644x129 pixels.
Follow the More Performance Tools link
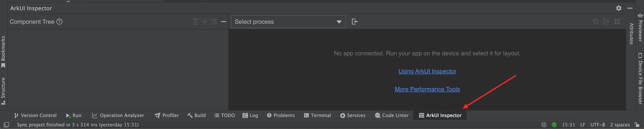[427, 89]
